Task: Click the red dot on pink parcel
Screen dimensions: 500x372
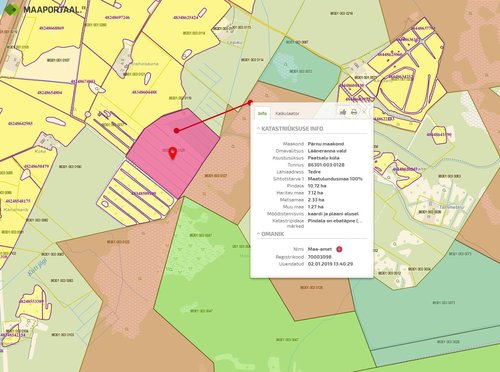Action: tap(176, 131)
